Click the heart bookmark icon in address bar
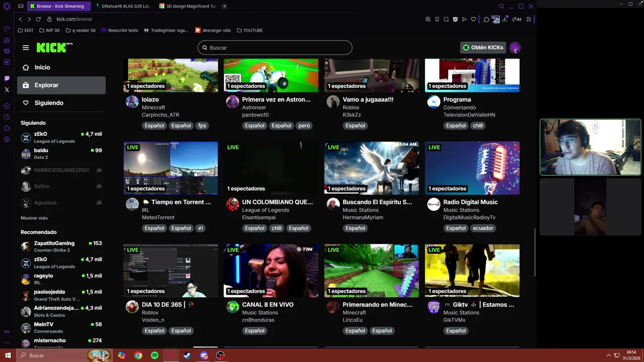 tap(473, 19)
